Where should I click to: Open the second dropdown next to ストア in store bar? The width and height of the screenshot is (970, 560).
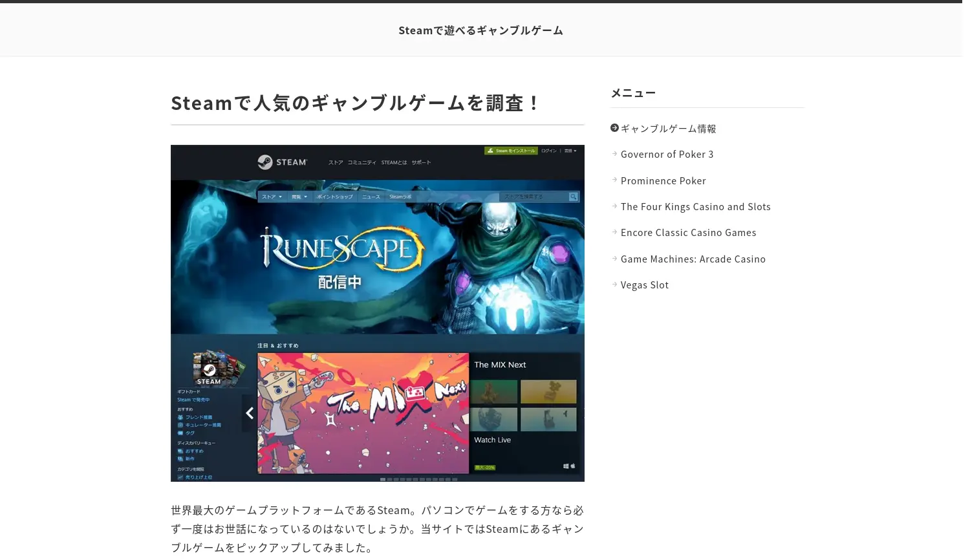[299, 197]
